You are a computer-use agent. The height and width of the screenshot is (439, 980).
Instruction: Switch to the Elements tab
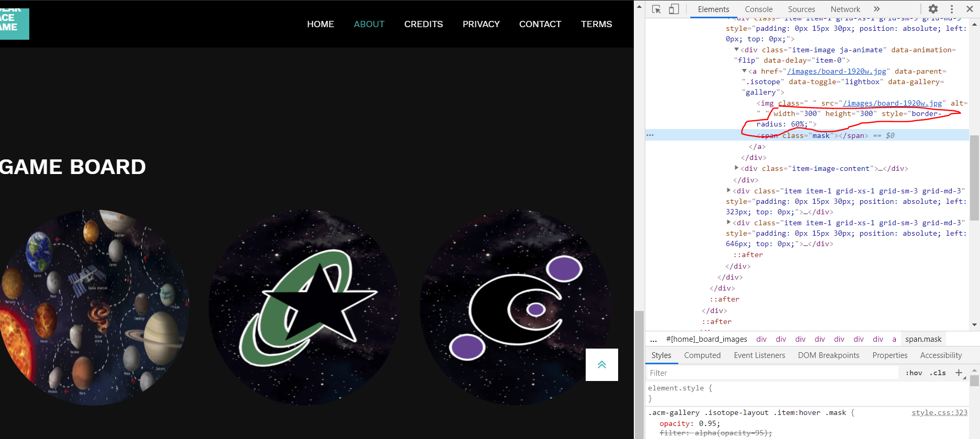tap(713, 9)
